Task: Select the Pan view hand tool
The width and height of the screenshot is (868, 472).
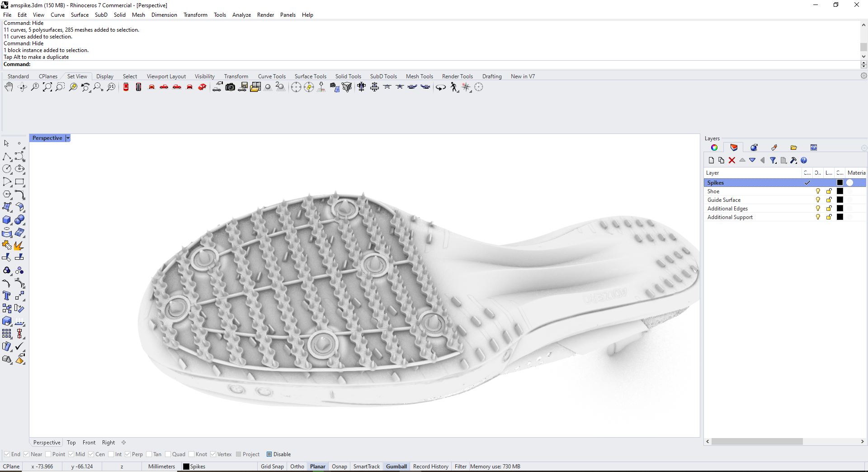Action: pos(9,87)
